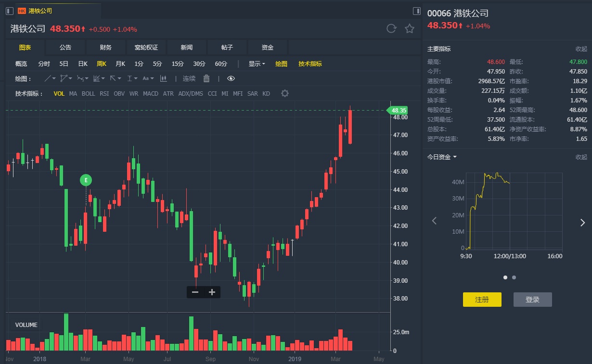Click the green E event marker
This screenshot has height=364, width=592.
pyautogui.click(x=86, y=180)
